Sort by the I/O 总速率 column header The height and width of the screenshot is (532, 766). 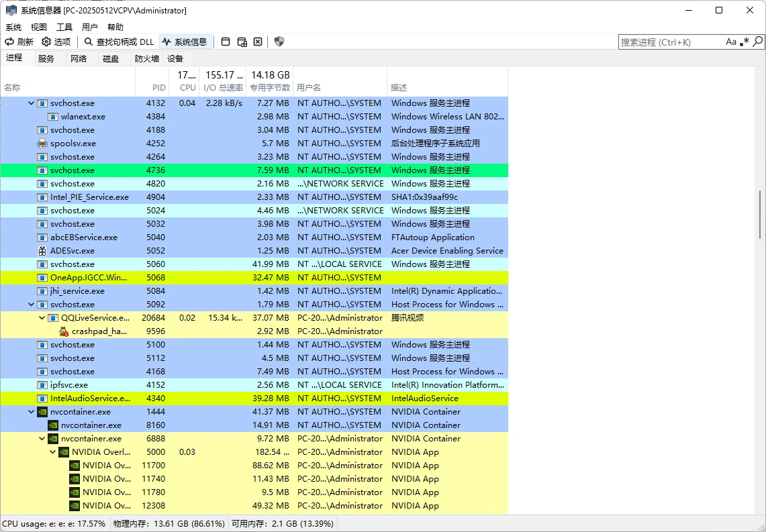223,81
